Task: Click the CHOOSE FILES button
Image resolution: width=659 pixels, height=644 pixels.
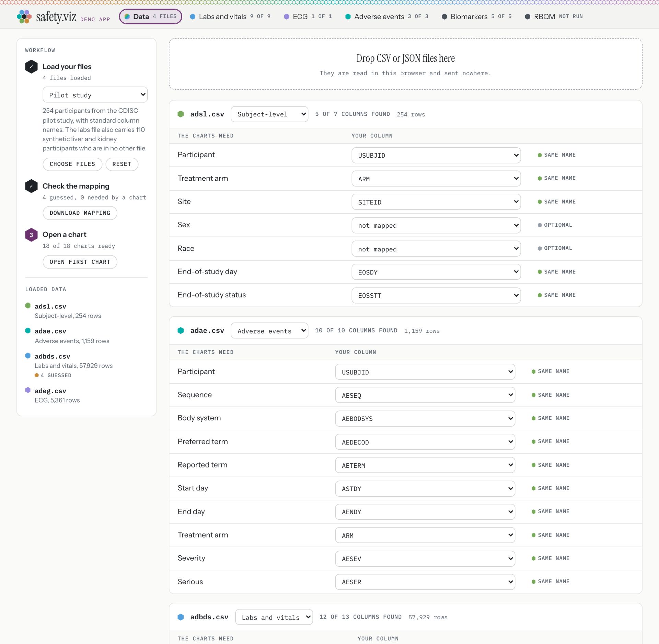Action: (x=72, y=164)
